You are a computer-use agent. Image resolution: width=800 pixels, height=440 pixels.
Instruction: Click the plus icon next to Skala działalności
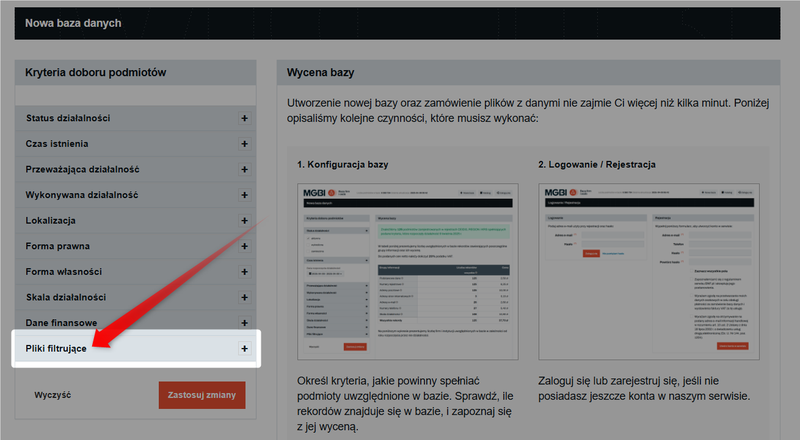point(244,297)
